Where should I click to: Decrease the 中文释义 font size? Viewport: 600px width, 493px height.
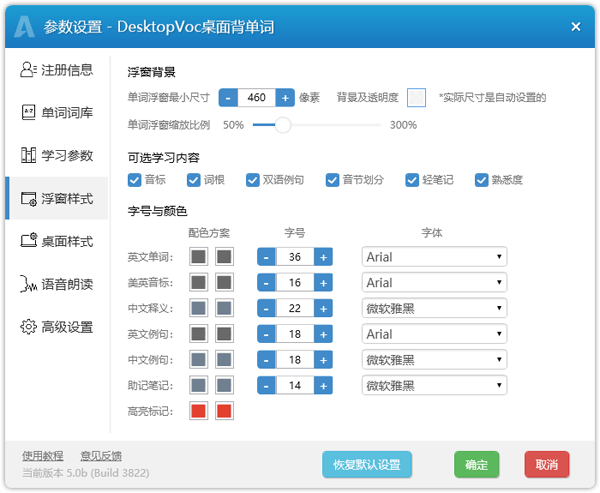(x=266, y=308)
